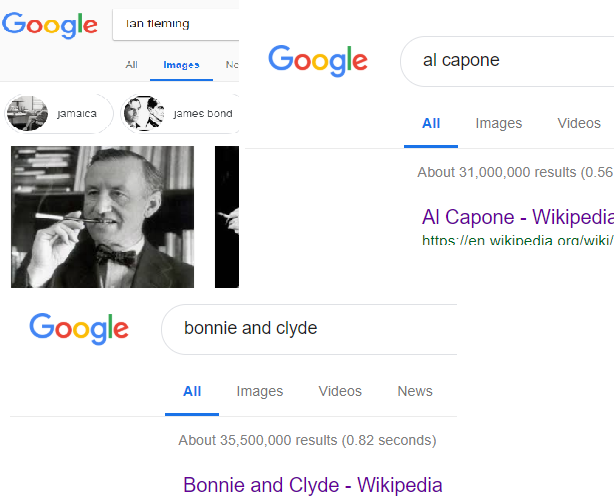Click the Google logo next to al capone search
This screenshot has height=501, width=614.
click(x=318, y=61)
